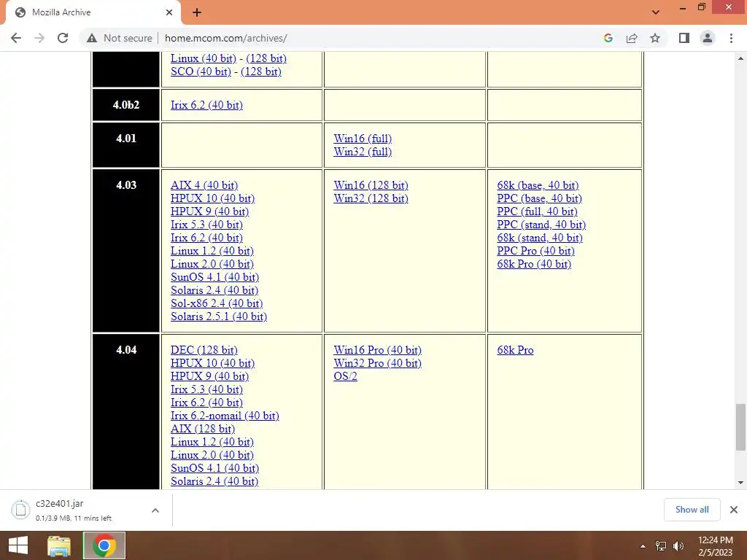
Task: Click the scrollbar up arrow
Action: [740, 58]
